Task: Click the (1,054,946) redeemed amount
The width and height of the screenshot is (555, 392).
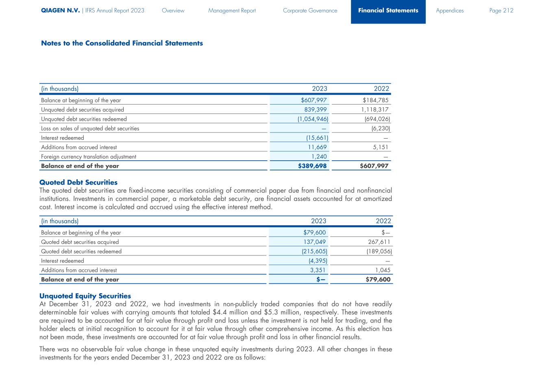Action: [x=313, y=119]
